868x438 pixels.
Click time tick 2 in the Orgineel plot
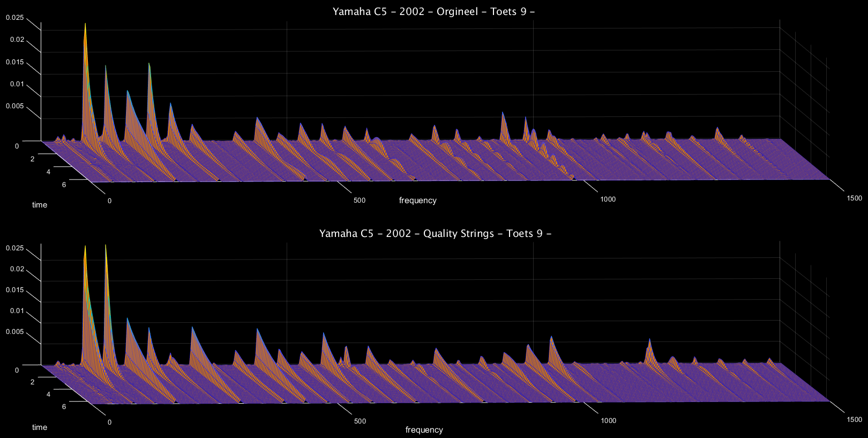[33, 159]
